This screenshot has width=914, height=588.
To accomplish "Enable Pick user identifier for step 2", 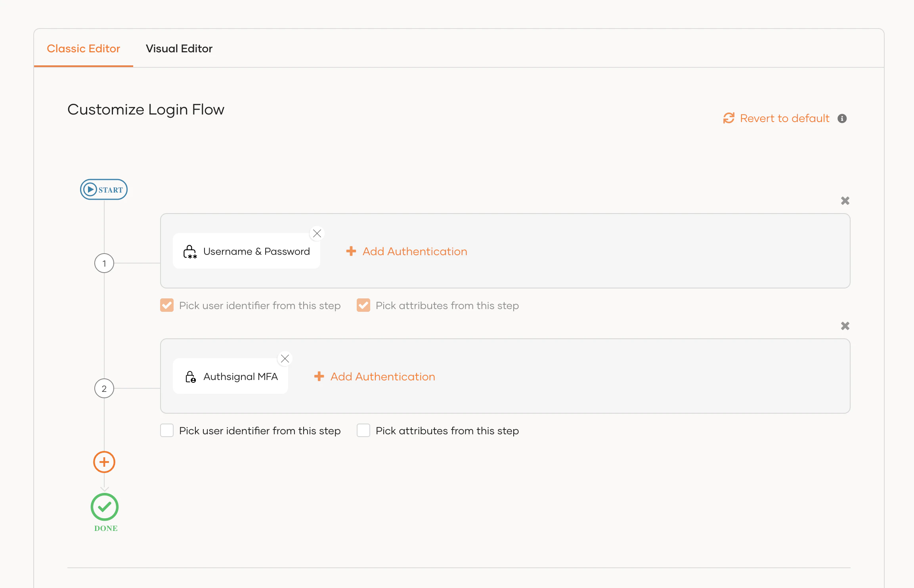I will pos(167,430).
